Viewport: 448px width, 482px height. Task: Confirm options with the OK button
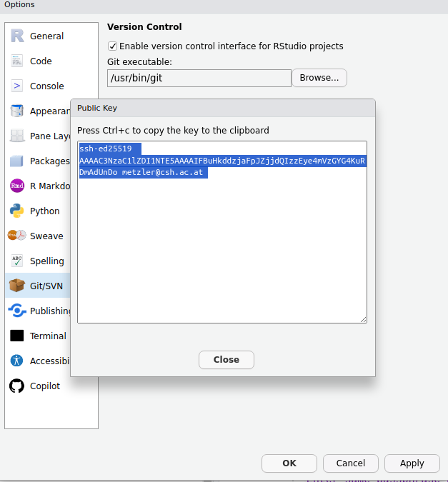289,463
